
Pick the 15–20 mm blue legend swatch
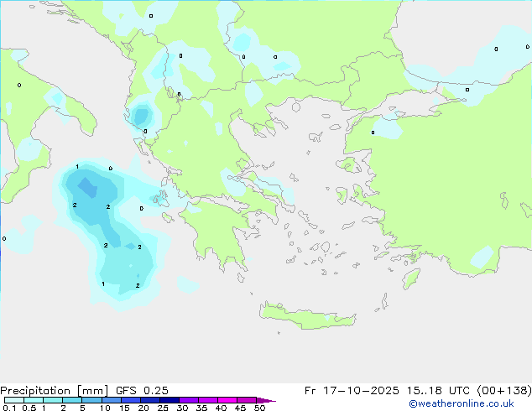pos(130,400)
